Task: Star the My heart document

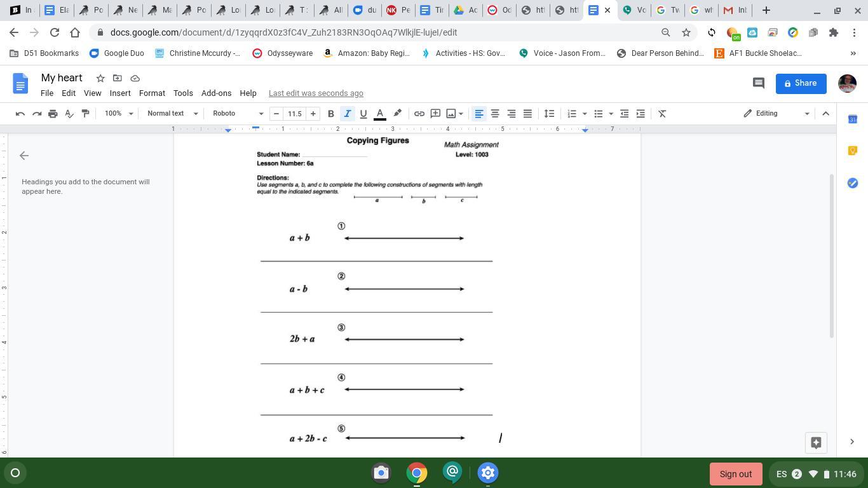Action: [x=100, y=78]
